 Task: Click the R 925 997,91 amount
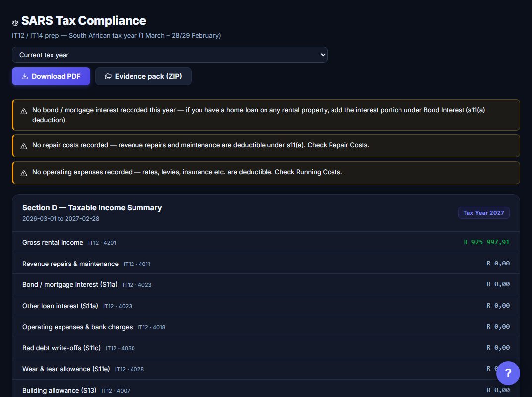click(x=486, y=242)
